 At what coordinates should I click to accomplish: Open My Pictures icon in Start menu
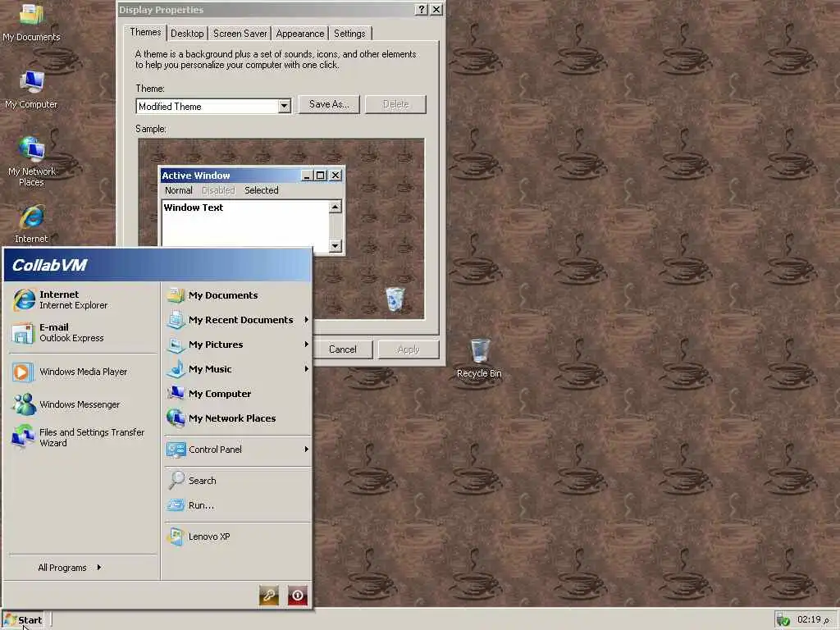[x=176, y=345]
